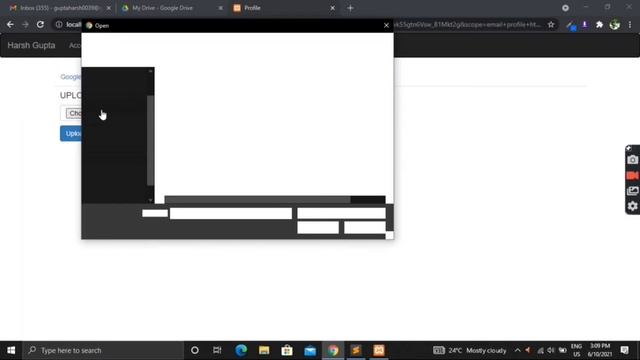The height and width of the screenshot is (360, 640).
Task: Close the Gmail Inbox tab
Action: pyautogui.click(x=109, y=8)
